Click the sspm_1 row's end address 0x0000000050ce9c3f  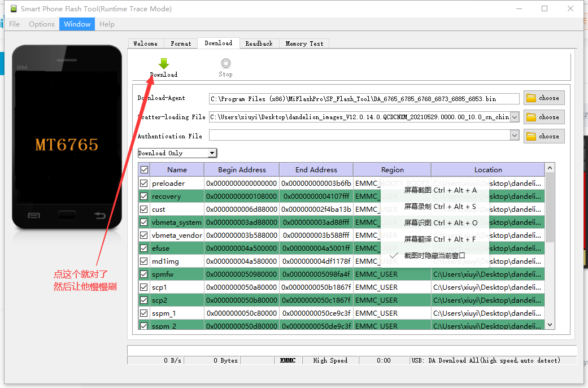pos(316,313)
